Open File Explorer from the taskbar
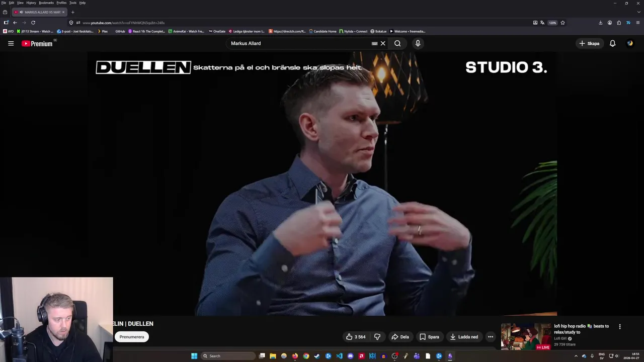The image size is (644, 362). pyautogui.click(x=273, y=356)
